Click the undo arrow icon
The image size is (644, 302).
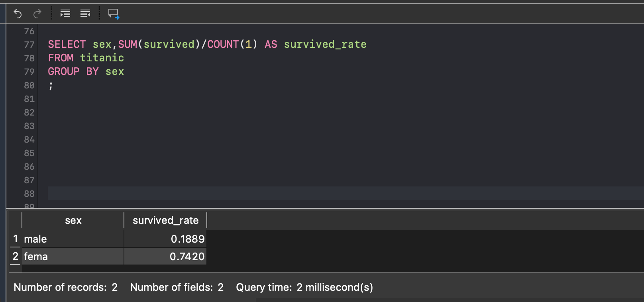point(18,14)
